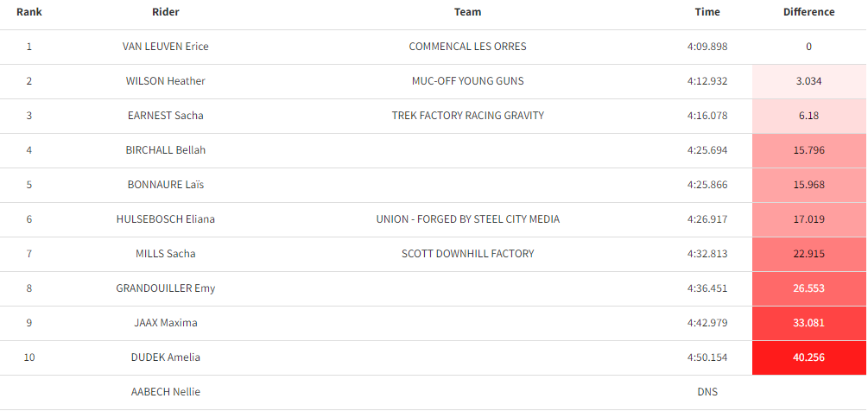Select the 3.034 light pink difference cell
Screen dimensions: 868x411
808,81
